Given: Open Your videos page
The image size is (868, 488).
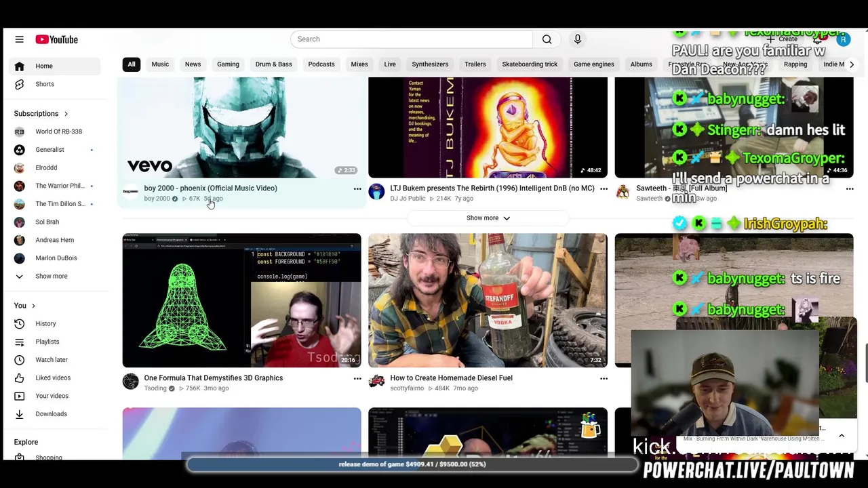Looking at the screenshot, I should [x=54, y=396].
